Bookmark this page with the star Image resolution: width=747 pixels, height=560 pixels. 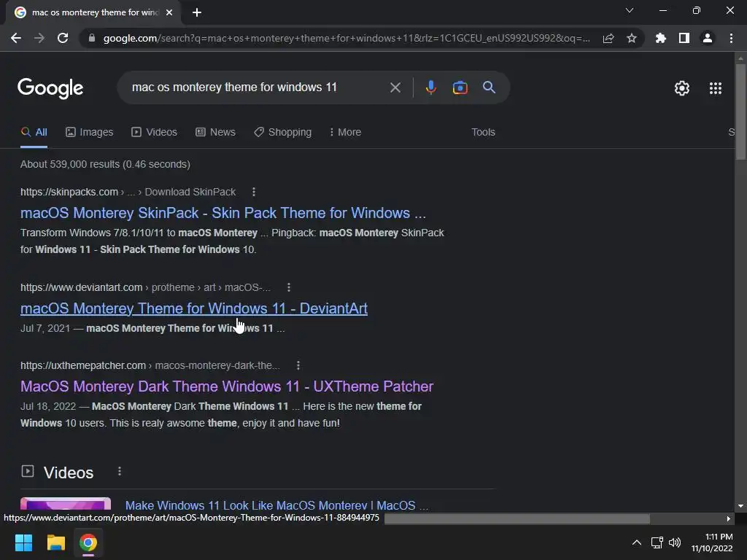pyautogui.click(x=632, y=38)
